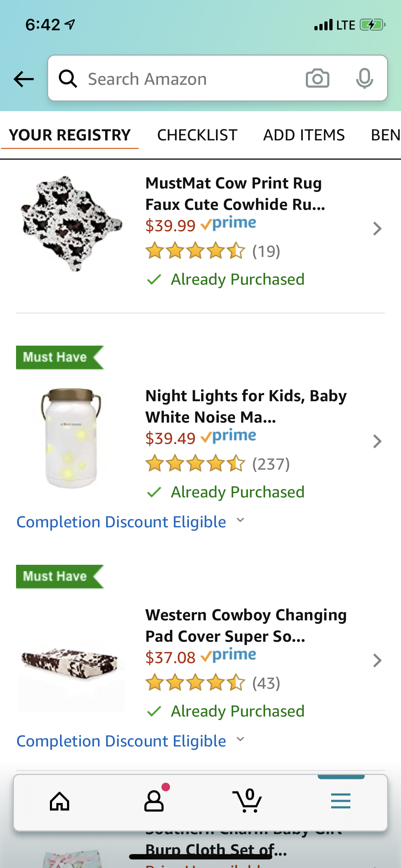This screenshot has height=868, width=401.
Task: Open the Add Items tab
Action: 304,135
